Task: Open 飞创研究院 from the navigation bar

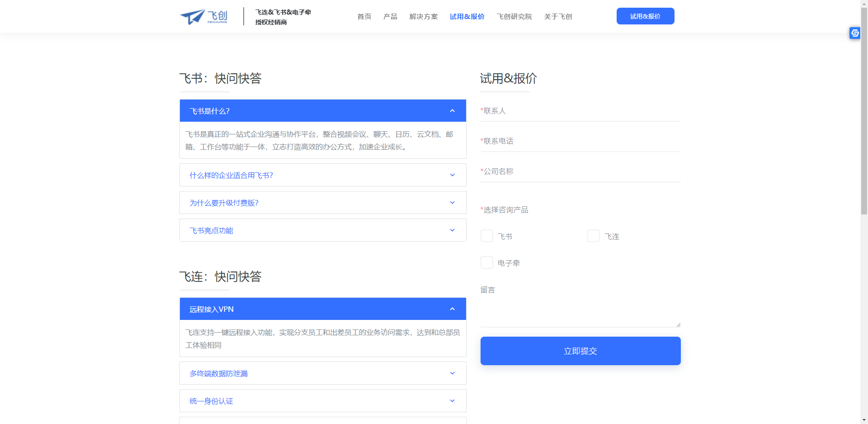Action: point(514,17)
